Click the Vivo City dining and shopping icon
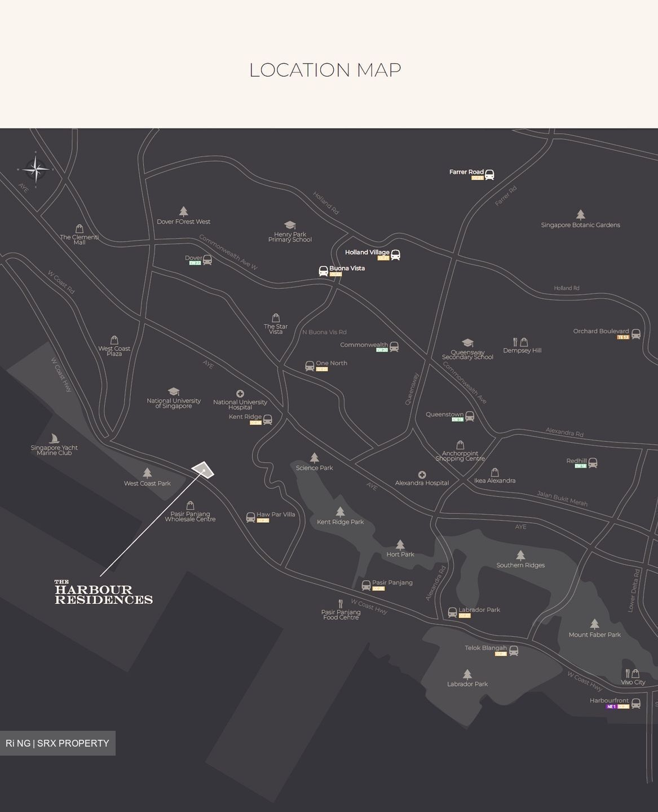The height and width of the screenshot is (812, 658). pyautogui.click(x=632, y=673)
